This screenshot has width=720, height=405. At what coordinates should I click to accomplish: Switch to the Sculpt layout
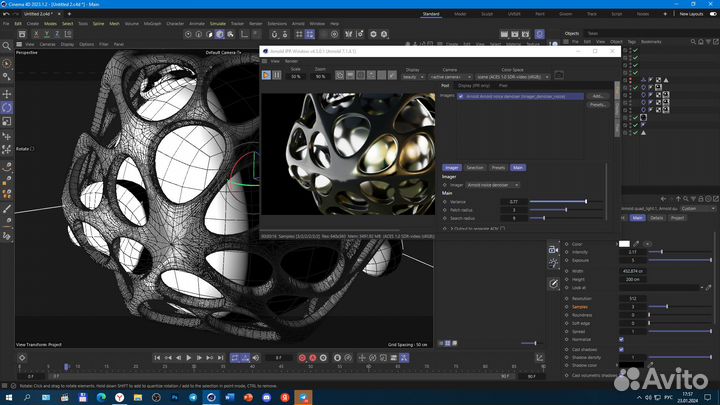487,14
